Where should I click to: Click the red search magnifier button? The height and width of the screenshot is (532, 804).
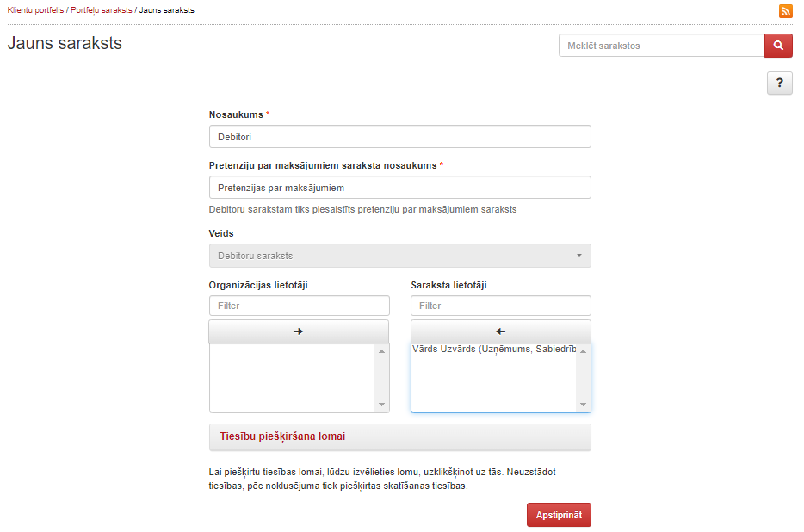point(778,46)
